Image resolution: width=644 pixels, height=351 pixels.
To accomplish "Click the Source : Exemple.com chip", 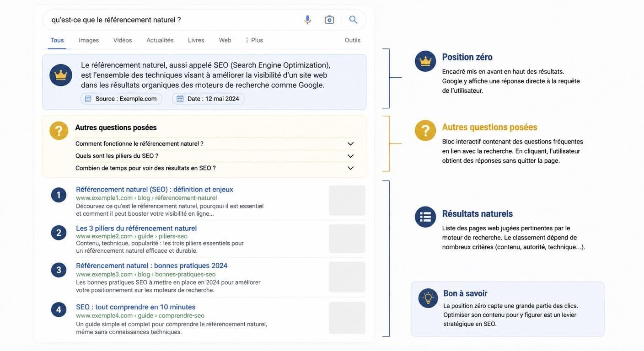I will (121, 99).
